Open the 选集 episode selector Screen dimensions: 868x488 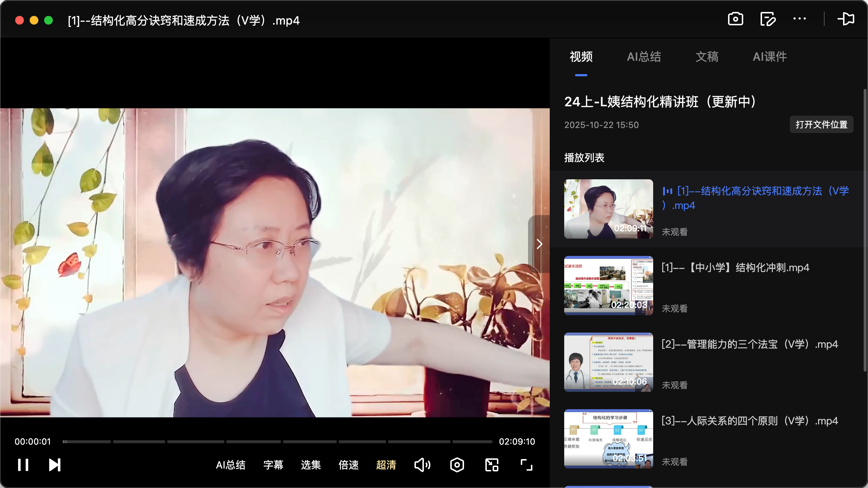click(310, 465)
